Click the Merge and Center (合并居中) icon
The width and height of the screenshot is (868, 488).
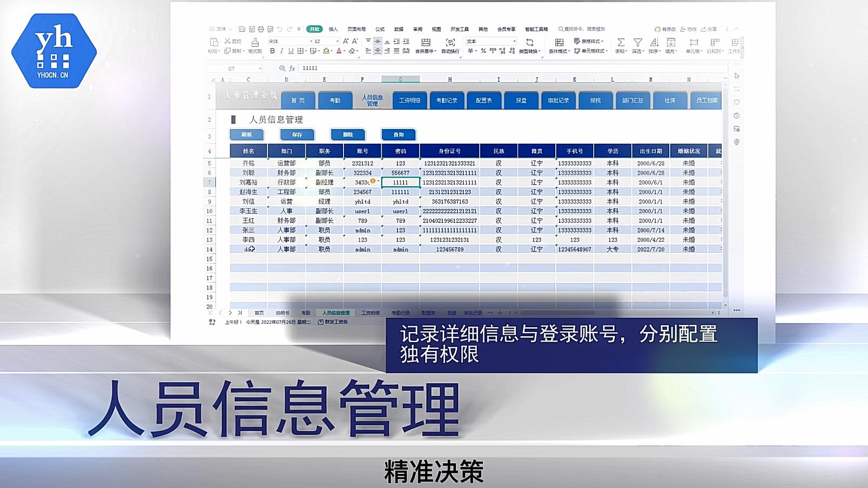pyautogui.click(x=426, y=43)
